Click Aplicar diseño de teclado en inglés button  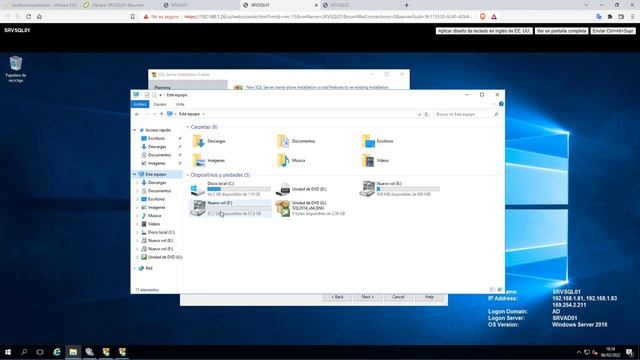click(484, 31)
